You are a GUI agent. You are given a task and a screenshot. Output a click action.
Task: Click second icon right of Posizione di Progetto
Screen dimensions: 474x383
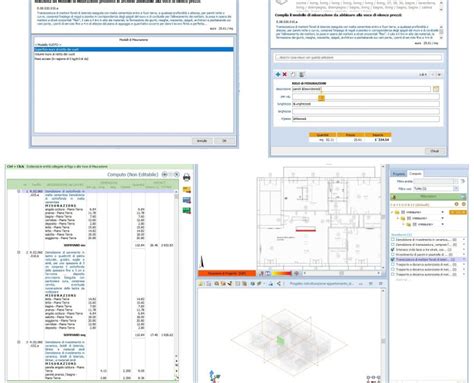pyautogui.click(x=268, y=274)
